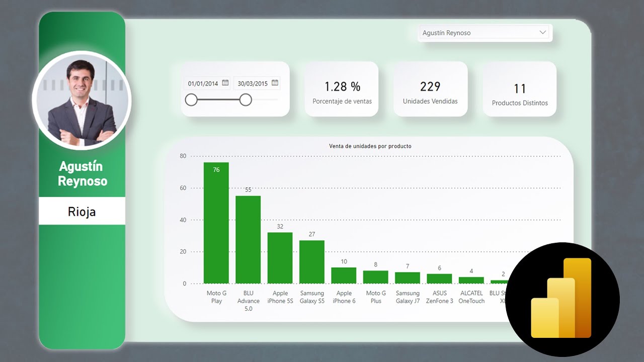
Task: Click the BLU Advance 5.0 axis label
Action: click(249, 301)
